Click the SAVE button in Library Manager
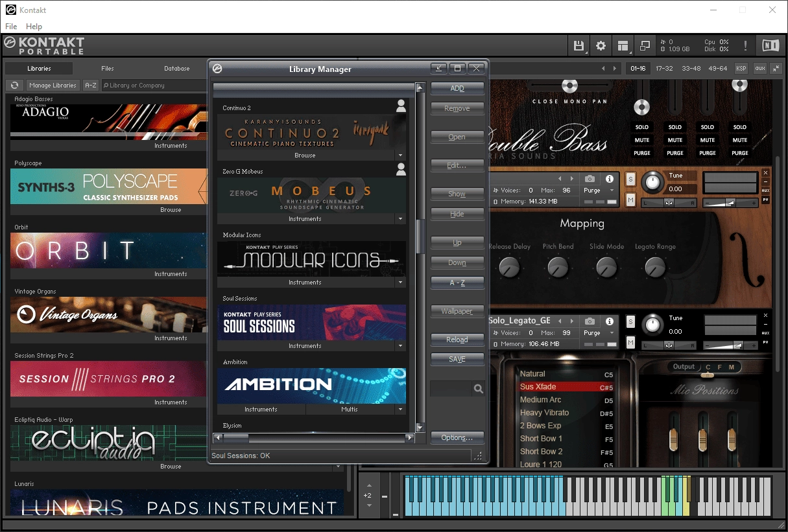Image resolution: width=788 pixels, height=532 pixels. (457, 359)
